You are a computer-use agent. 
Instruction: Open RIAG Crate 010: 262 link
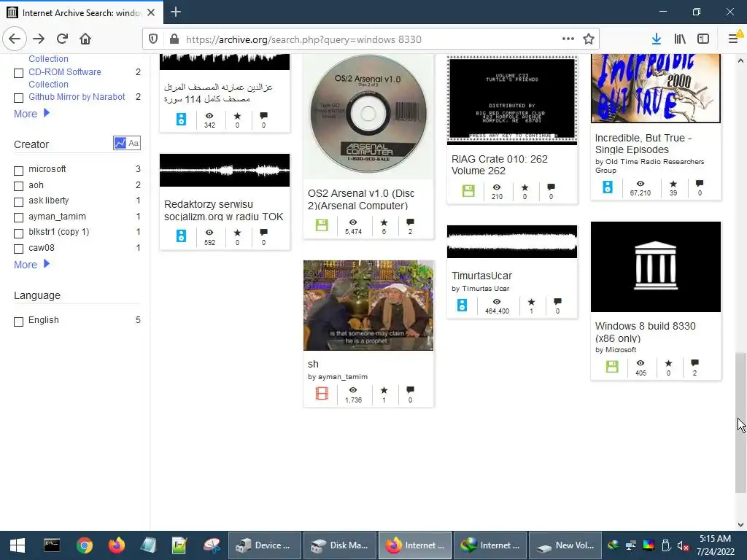click(499, 165)
